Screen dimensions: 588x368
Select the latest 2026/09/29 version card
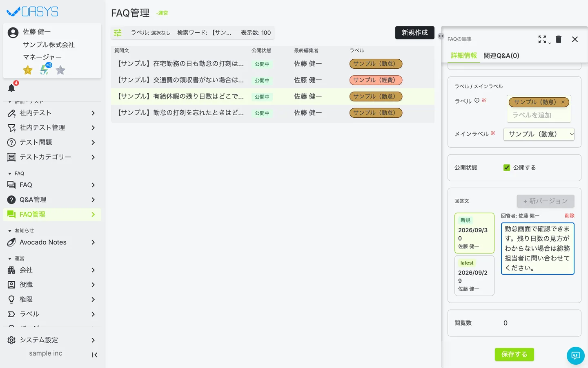click(474, 276)
